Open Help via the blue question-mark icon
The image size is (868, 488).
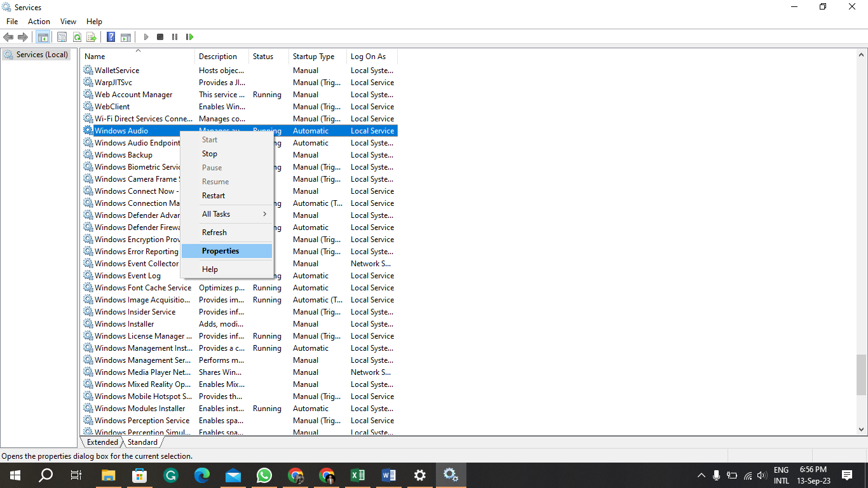tap(111, 37)
